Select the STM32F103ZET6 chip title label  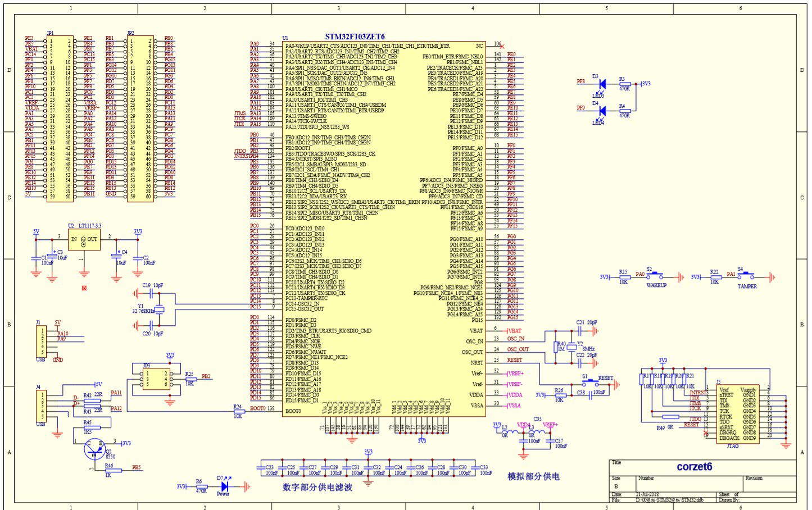(355, 37)
